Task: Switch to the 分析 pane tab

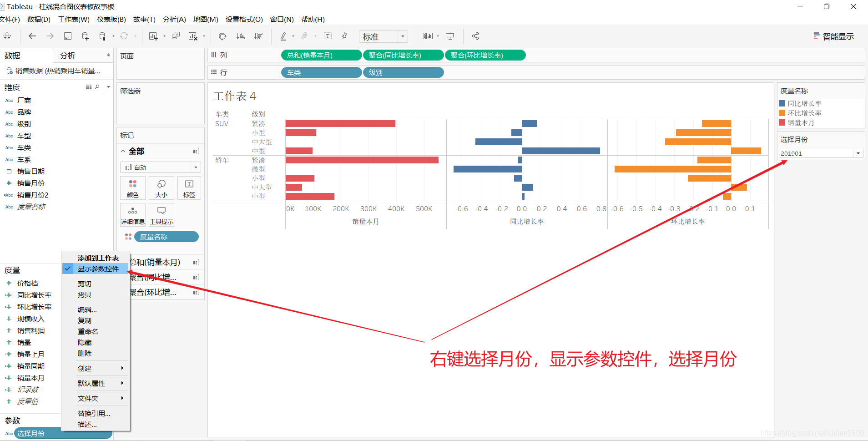Action: tap(68, 56)
